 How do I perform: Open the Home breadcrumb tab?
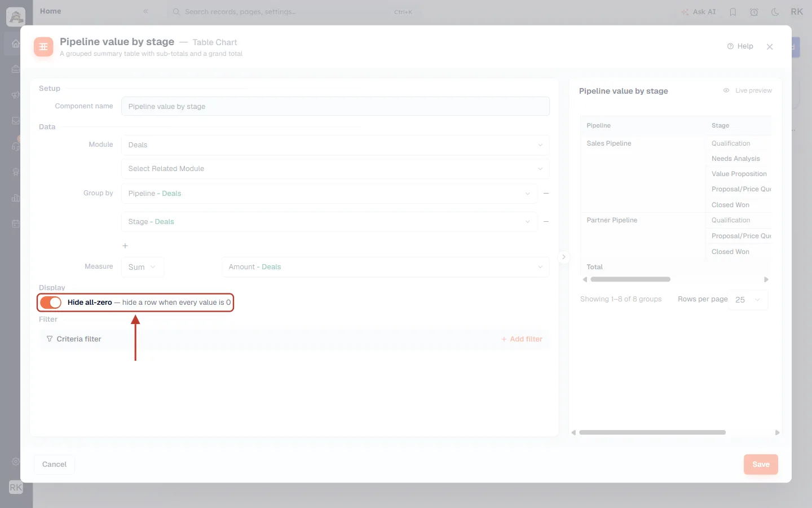coord(51,11)
